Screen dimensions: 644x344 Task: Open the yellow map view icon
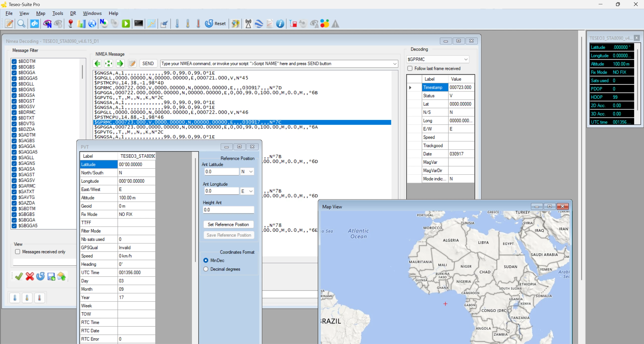click(235, 23)
